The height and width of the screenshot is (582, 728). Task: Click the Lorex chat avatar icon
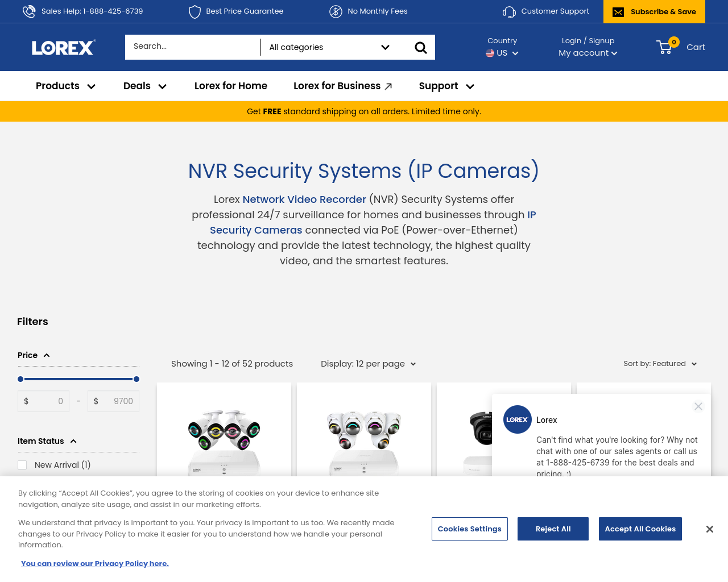[x=518, y=419]
